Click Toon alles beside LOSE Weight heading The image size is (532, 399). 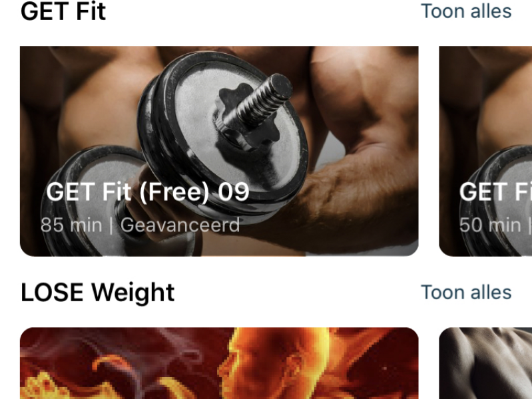(x=466, y=292)
